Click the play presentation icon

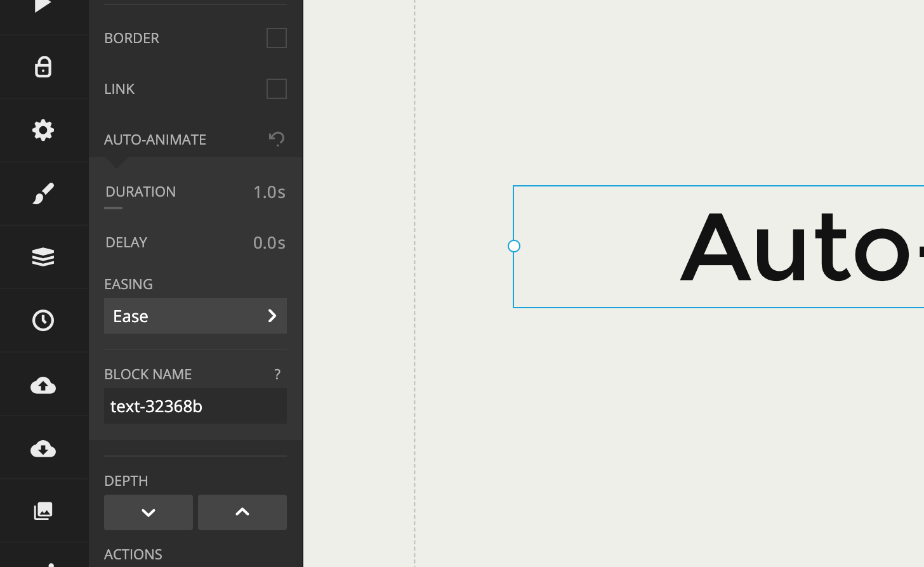point(43,6)
